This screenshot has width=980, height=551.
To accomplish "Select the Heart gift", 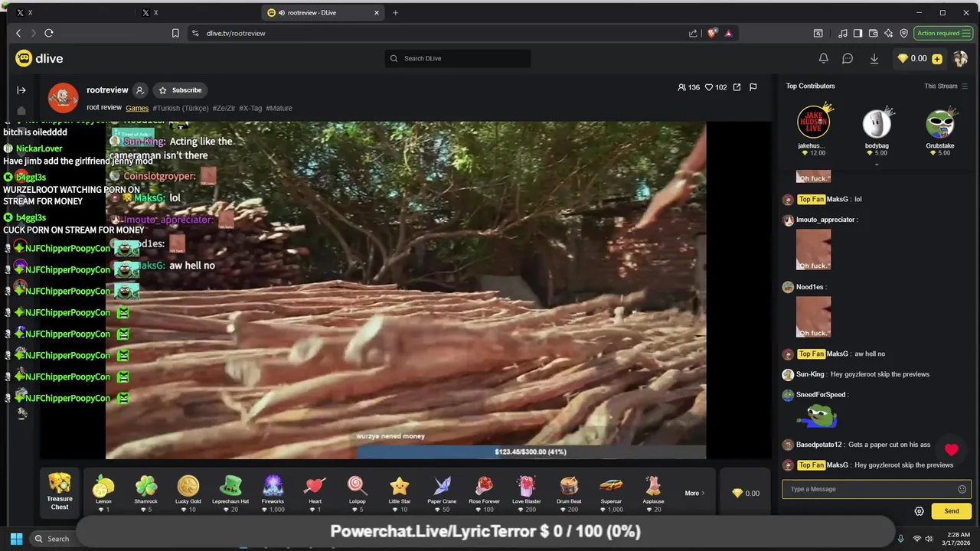I will tap(315, 487).
